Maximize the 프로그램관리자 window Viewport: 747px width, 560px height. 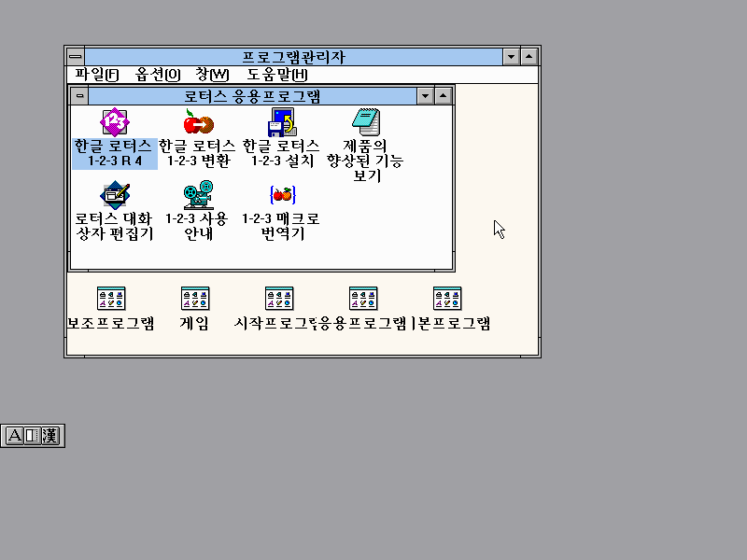(x=529, y=57)
